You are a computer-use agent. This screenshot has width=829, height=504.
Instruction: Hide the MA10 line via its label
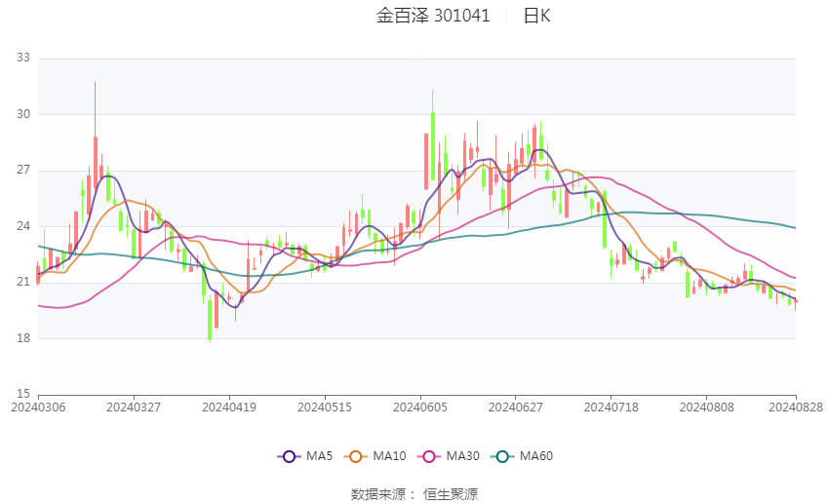click(390, 456)
